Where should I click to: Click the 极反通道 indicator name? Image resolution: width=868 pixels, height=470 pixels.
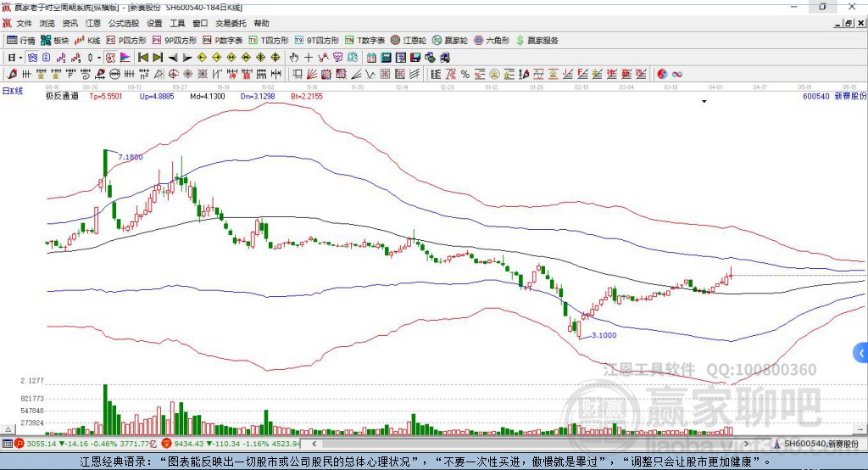(62, 96)
